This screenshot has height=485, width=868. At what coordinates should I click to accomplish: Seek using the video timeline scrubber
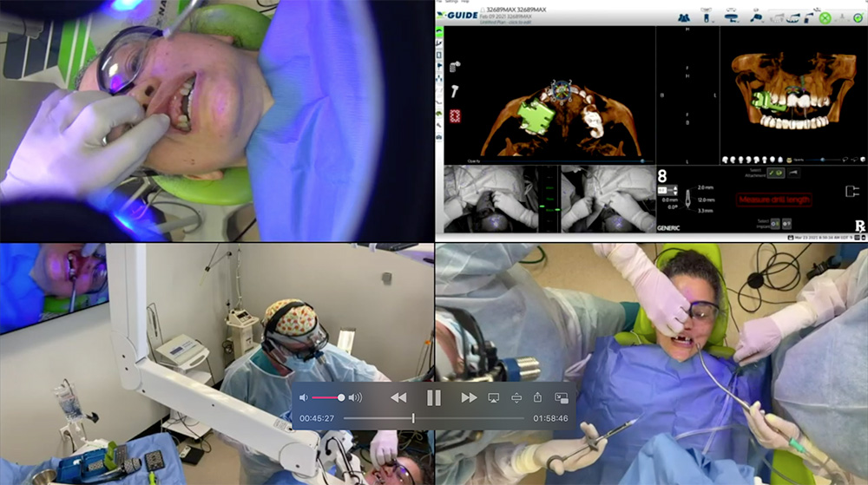[x=433, y=419]
